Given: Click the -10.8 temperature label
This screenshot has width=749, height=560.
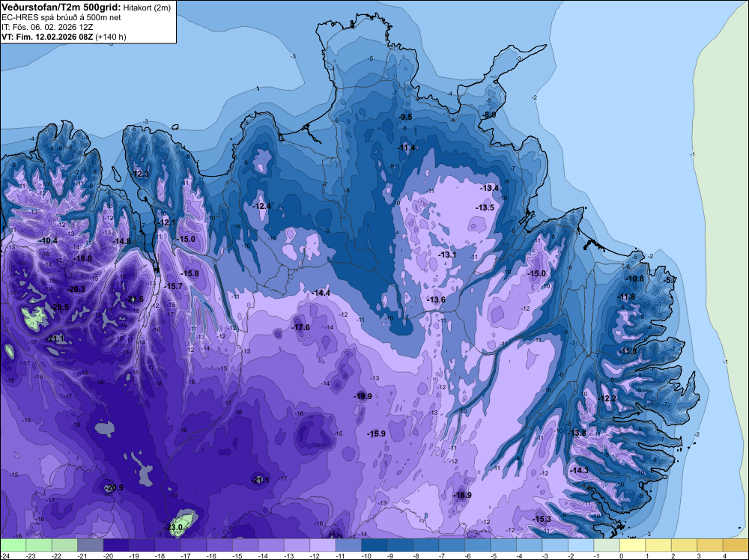Looking at the screenshot, I should [x=635, y=279].
